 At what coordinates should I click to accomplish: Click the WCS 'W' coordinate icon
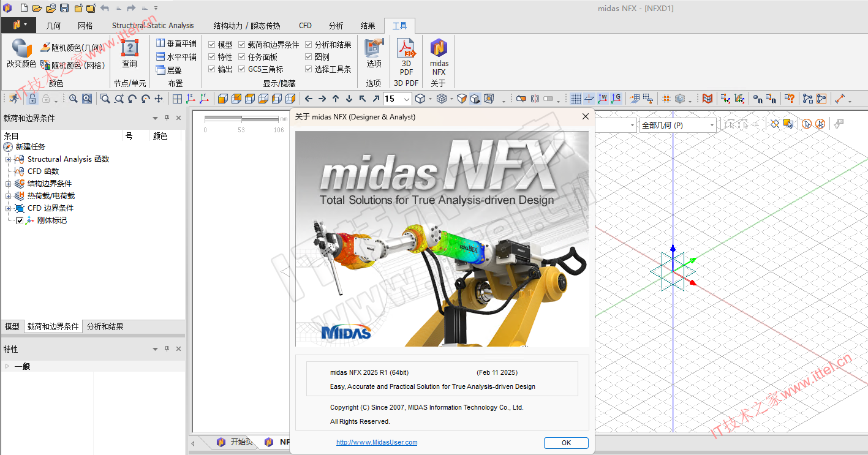tap(603, 99)
